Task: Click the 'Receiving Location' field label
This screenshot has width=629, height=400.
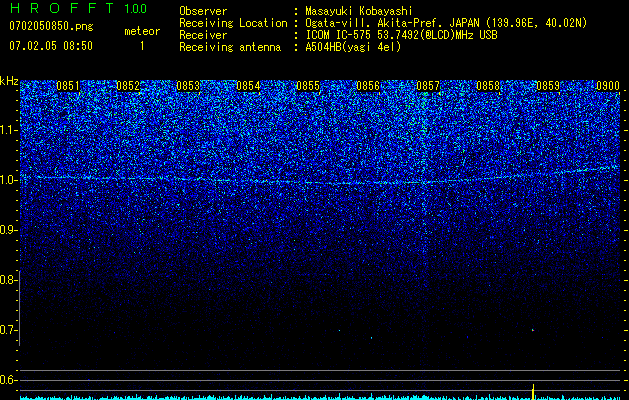Action: [x=233, y=23]
